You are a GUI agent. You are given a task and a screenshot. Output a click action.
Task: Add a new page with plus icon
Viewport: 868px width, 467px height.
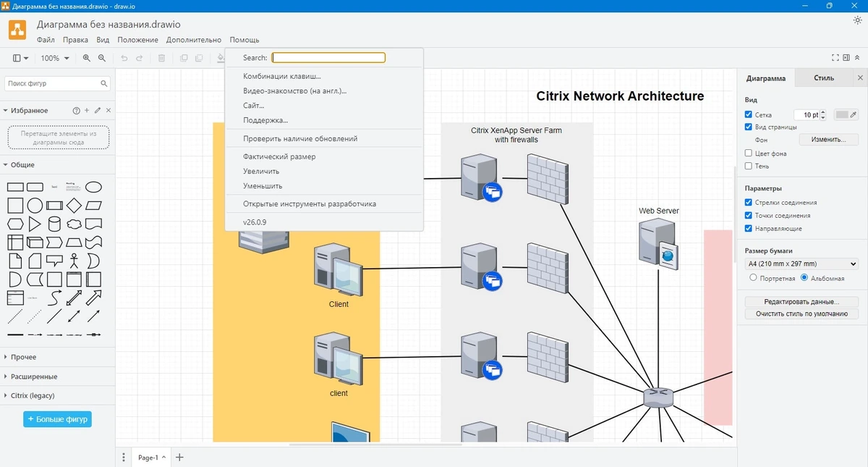click(x=180, y=457)
